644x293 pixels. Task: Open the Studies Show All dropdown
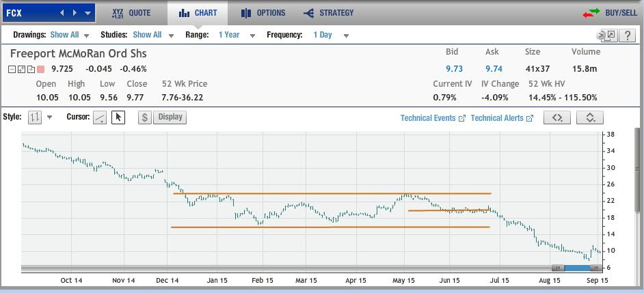(153, 35)
